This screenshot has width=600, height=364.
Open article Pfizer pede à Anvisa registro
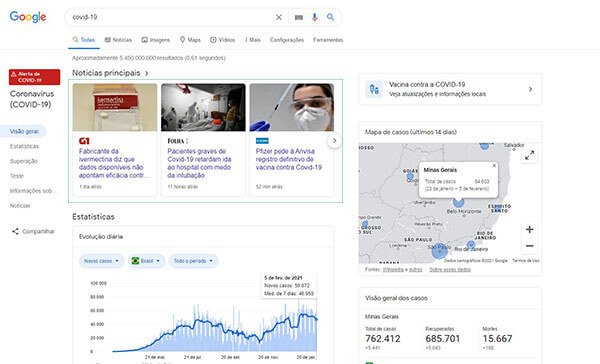point(289,159)
